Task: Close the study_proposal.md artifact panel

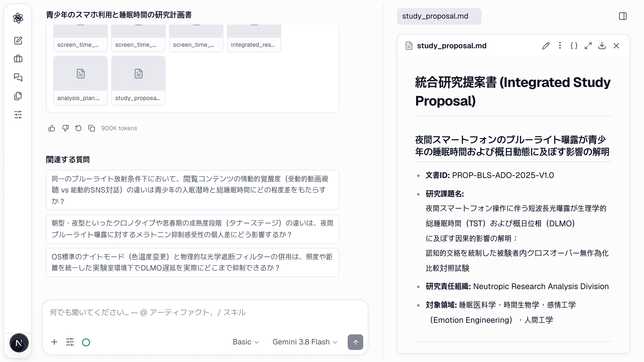Action: pos(616,46)
